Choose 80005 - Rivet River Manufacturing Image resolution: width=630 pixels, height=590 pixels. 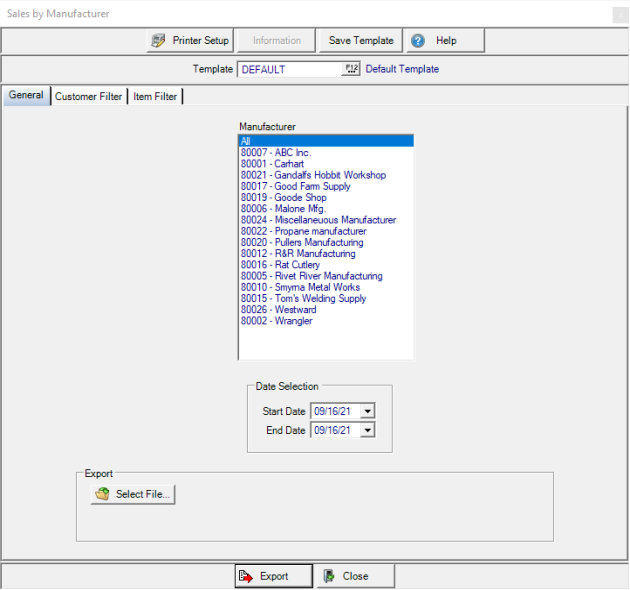coord(311,276)
